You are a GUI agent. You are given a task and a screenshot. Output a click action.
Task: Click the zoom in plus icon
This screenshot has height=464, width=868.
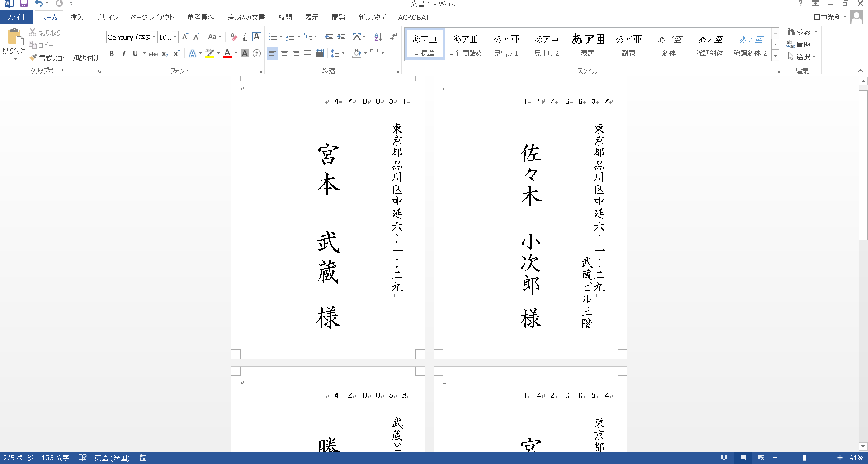pyautogui.click(x=840, y=458)
